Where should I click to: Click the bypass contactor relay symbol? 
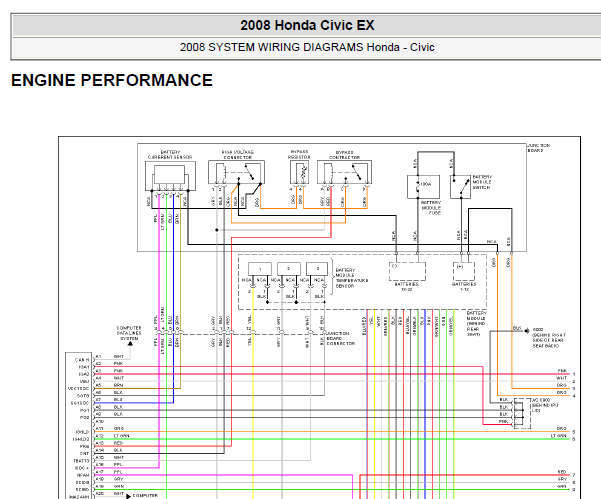344,172
